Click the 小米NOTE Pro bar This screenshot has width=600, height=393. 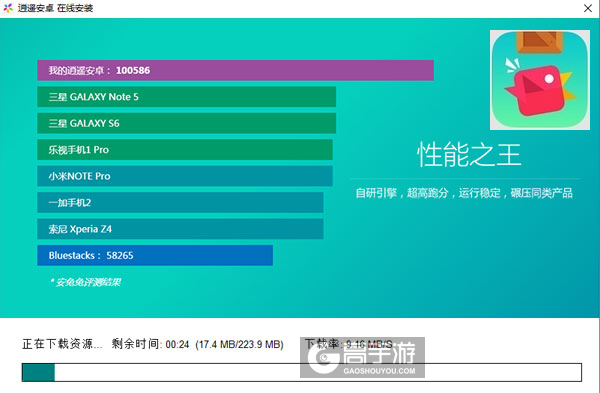coord(185,176)
